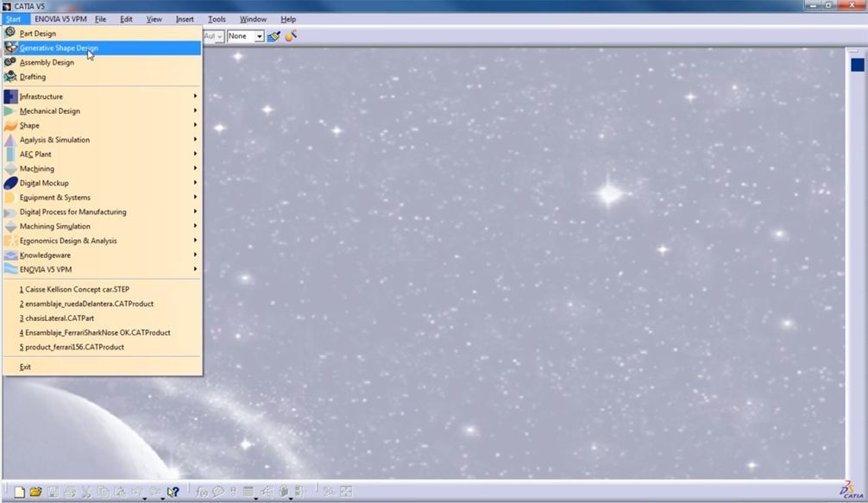
Task: Click the Redo icon
Action: pos(155,492)
